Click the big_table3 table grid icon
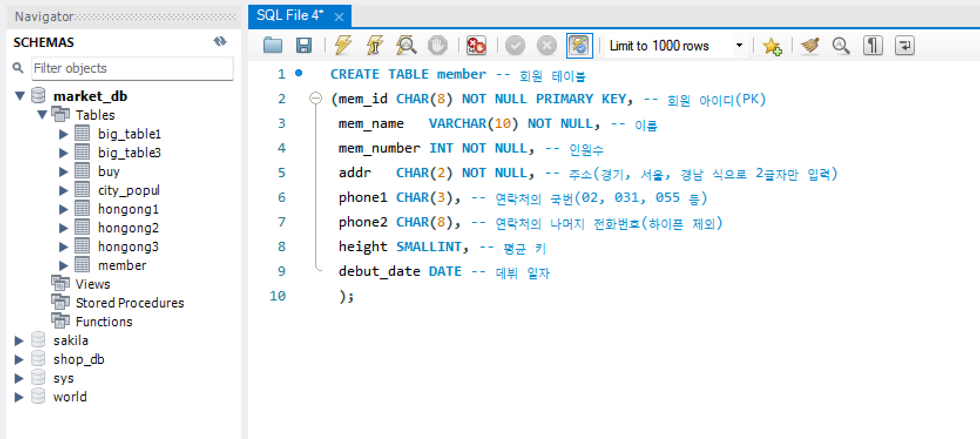The width and height of the screenshot is (980, 439). click(82, 153)
